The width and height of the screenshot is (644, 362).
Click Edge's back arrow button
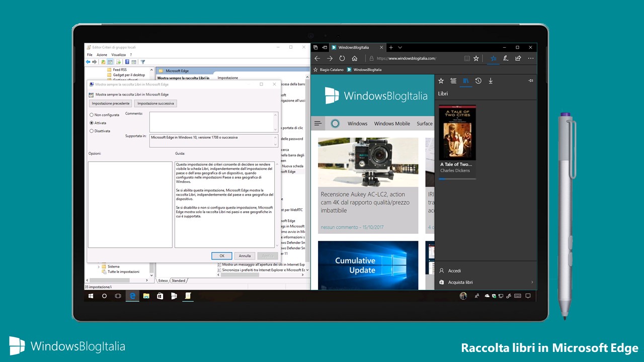317,58
